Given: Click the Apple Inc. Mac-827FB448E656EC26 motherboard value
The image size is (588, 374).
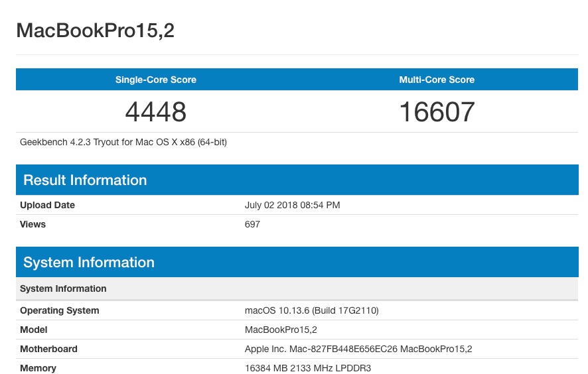Looking at the screenshot, I should point(358,349).
